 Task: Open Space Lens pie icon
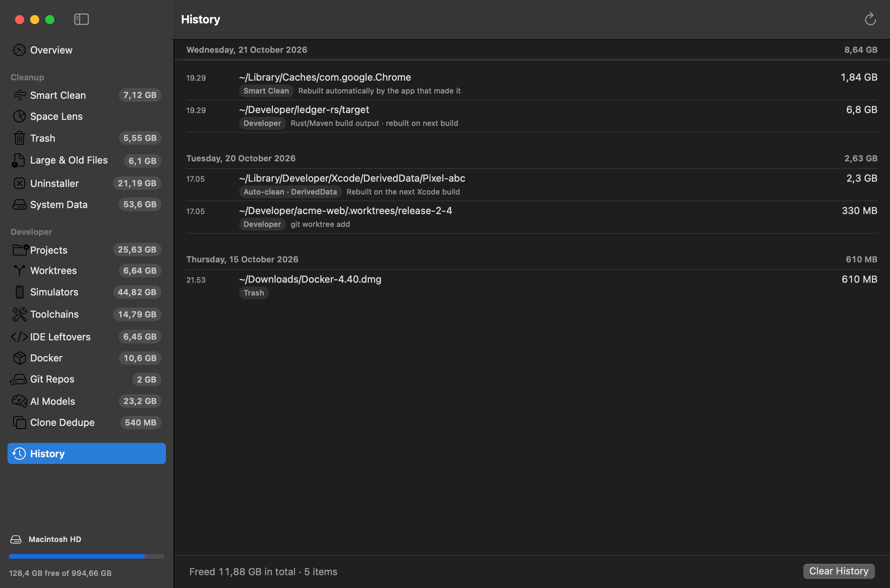coord(19,116)
